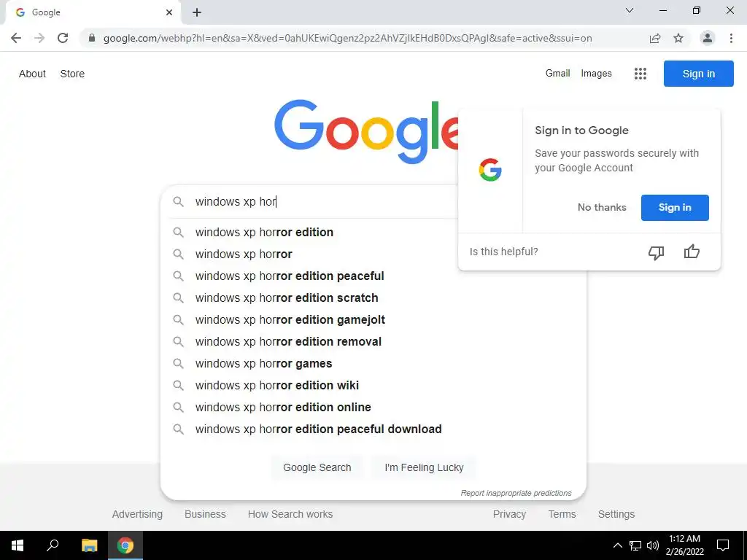The height and width of the screenshot is (560, 747).
Task: Open Chrome's three-dot menu
Action: pos(731,38)
